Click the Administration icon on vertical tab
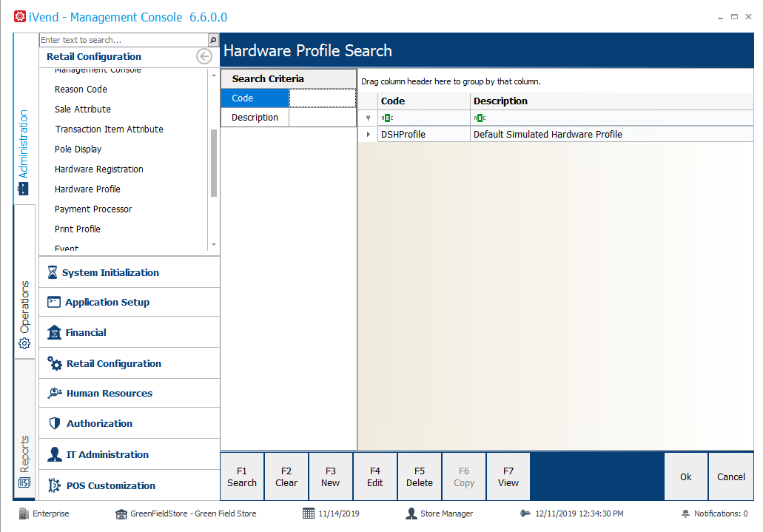The image size is (763, 532). 24,189
